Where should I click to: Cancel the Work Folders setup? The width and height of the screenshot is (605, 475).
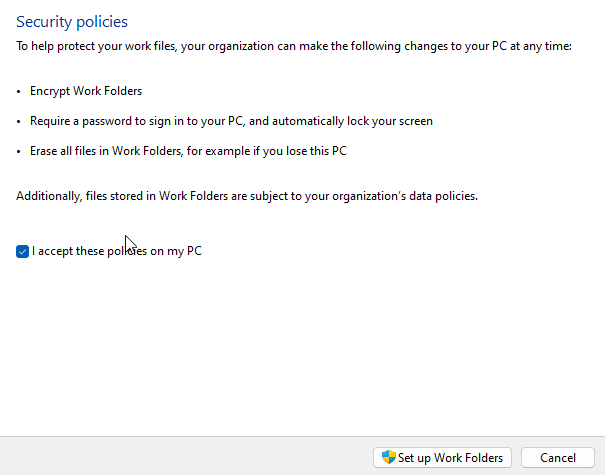(549, 457)
